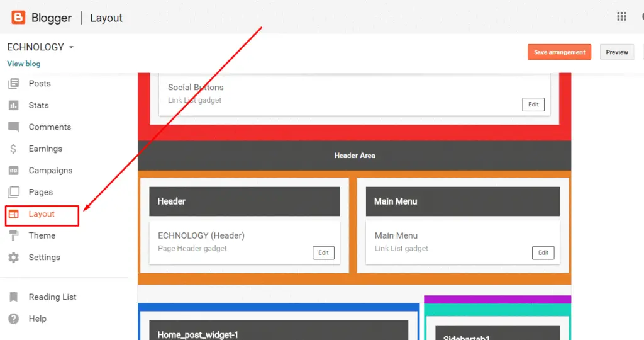Click the Pages sidebar icon
Viewport: 644px width, 340px height.
[x=14, y=192]
